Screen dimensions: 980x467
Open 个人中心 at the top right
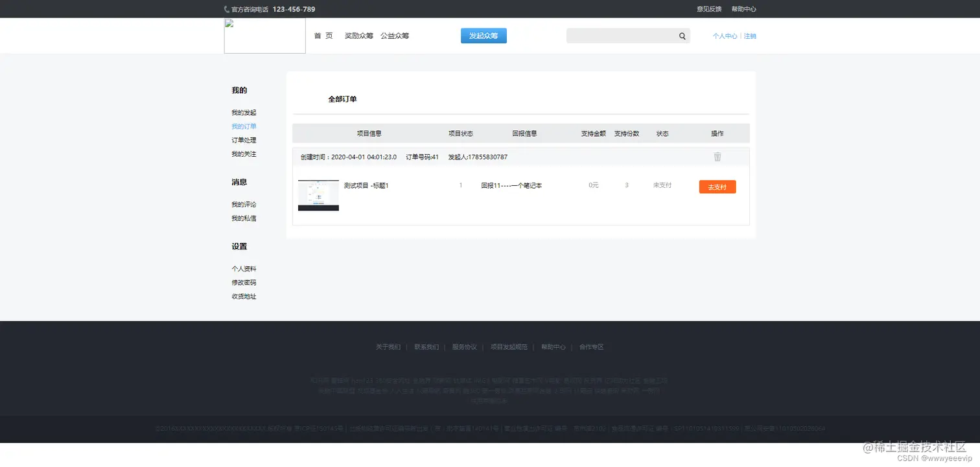[x=725, y=36]
